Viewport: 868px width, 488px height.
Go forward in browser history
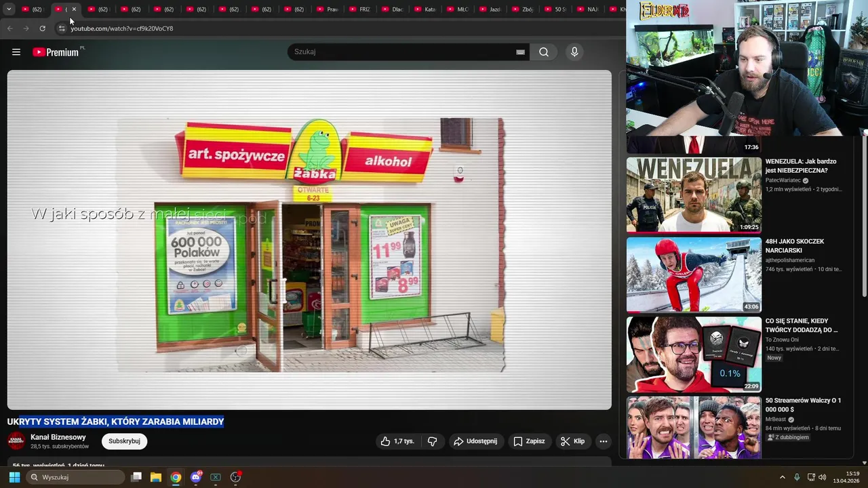point(26,28)
